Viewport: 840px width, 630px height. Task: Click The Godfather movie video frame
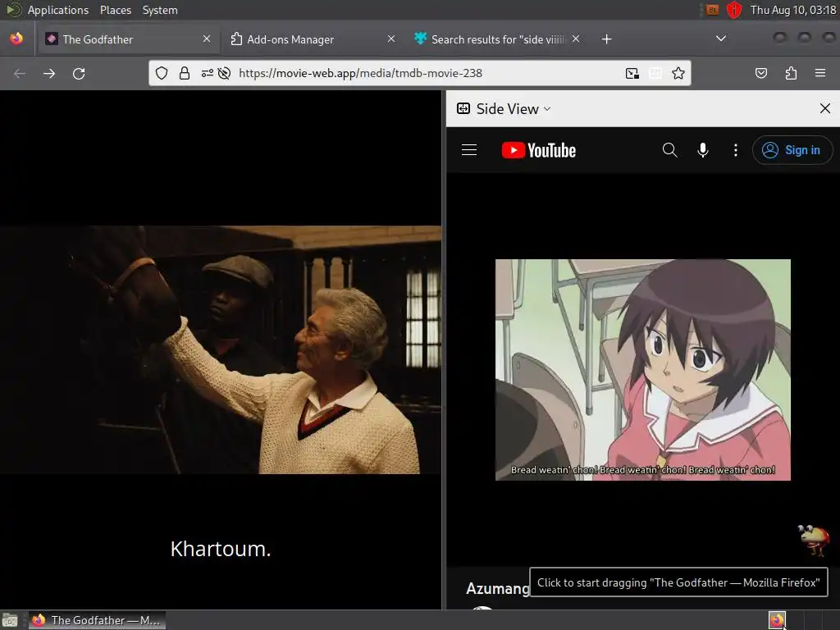click(x=221, y=349)
